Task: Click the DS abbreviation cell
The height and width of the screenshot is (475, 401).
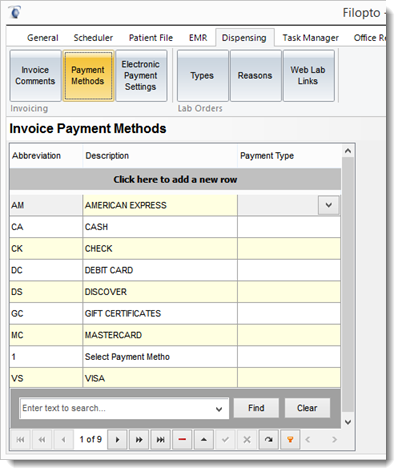Action: pyautogui.click(x=46, y=292)
